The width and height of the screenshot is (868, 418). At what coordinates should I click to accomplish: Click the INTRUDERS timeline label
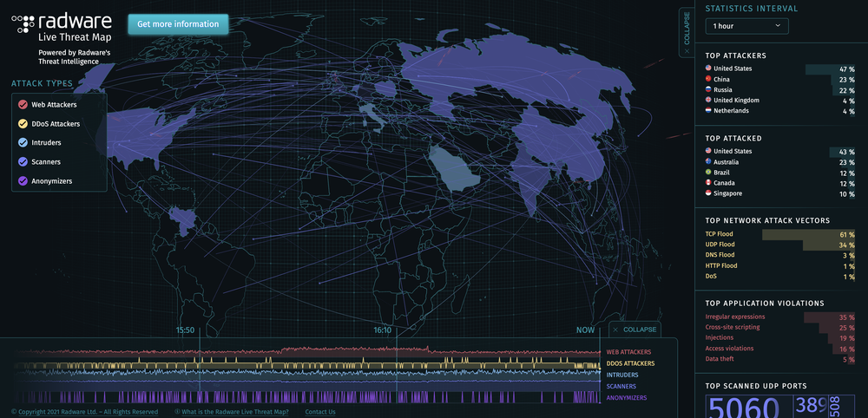[621, 375]
